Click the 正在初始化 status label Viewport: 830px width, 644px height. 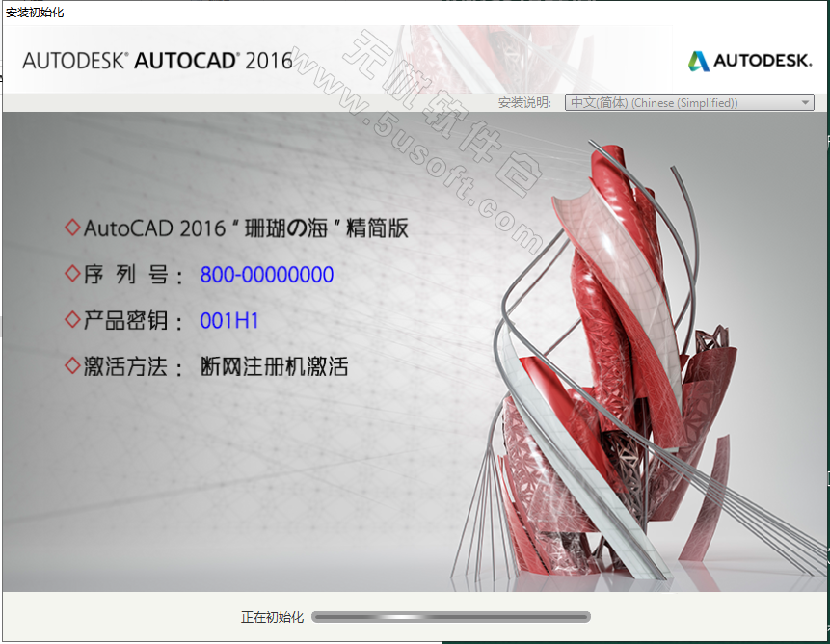pos(272,617)
